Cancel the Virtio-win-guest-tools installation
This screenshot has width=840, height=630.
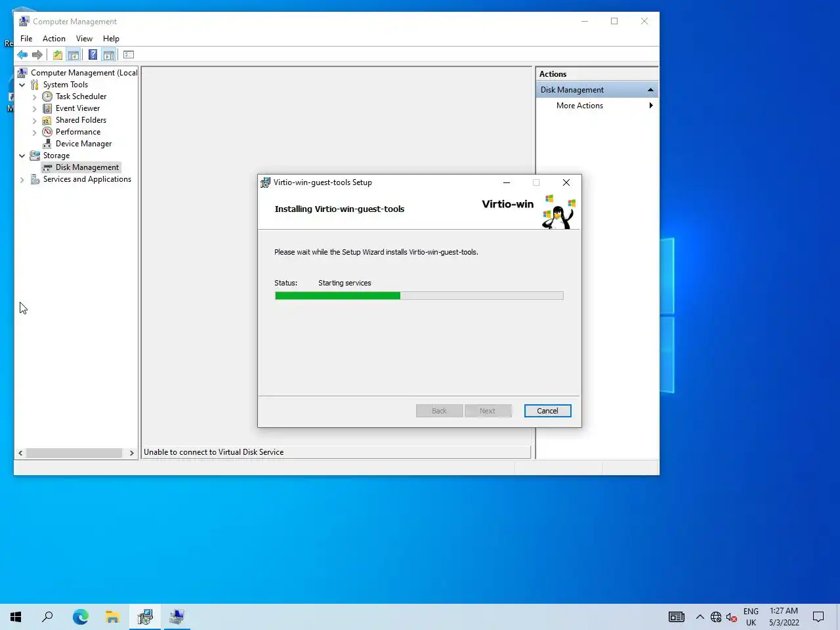tap(548, 411)
